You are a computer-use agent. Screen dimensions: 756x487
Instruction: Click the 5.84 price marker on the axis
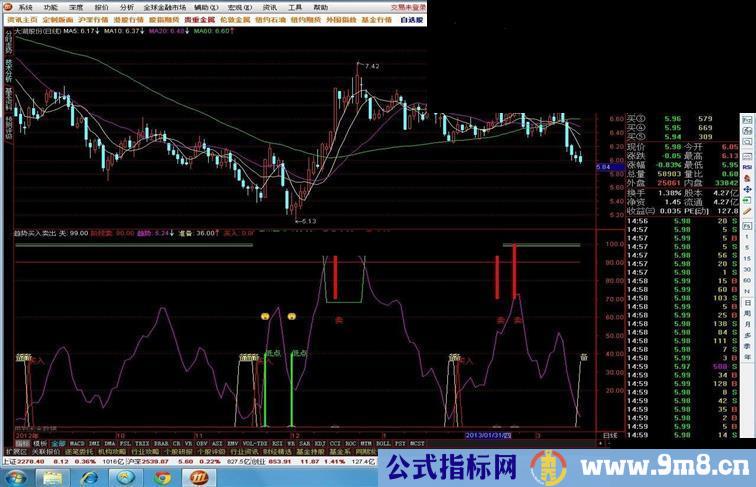[603, 167]
